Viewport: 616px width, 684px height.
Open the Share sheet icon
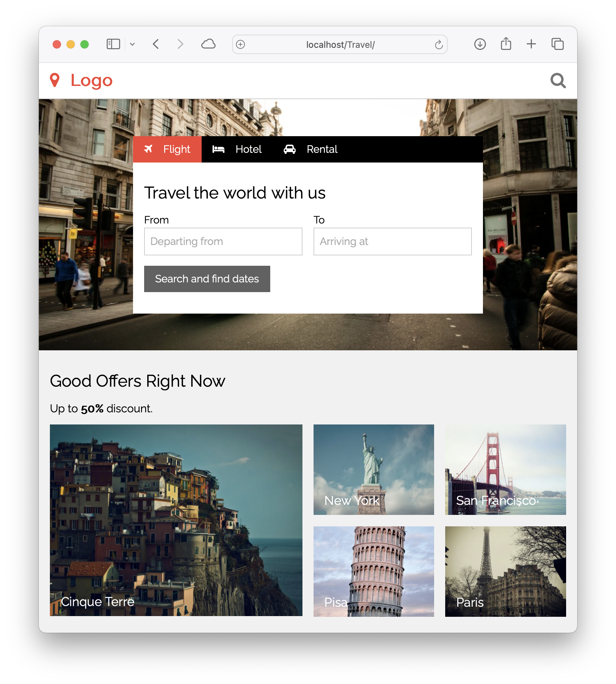pos(506,44)
